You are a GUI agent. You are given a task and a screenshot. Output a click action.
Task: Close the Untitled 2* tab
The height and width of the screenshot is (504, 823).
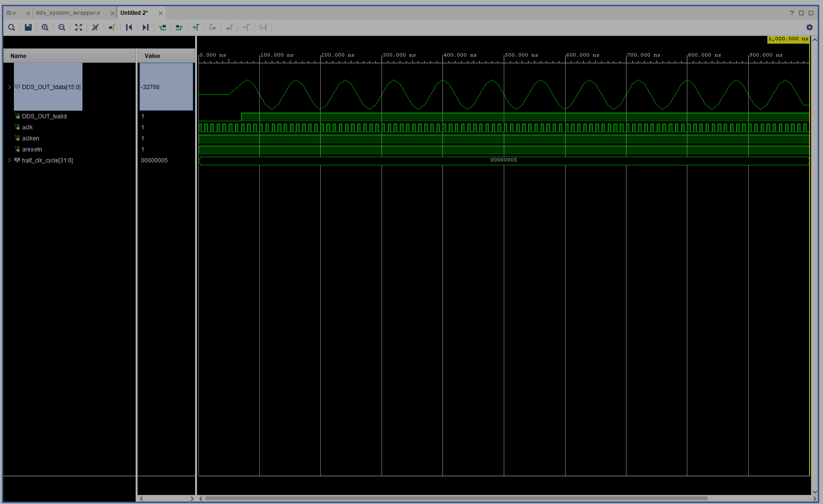click(161, 13)
